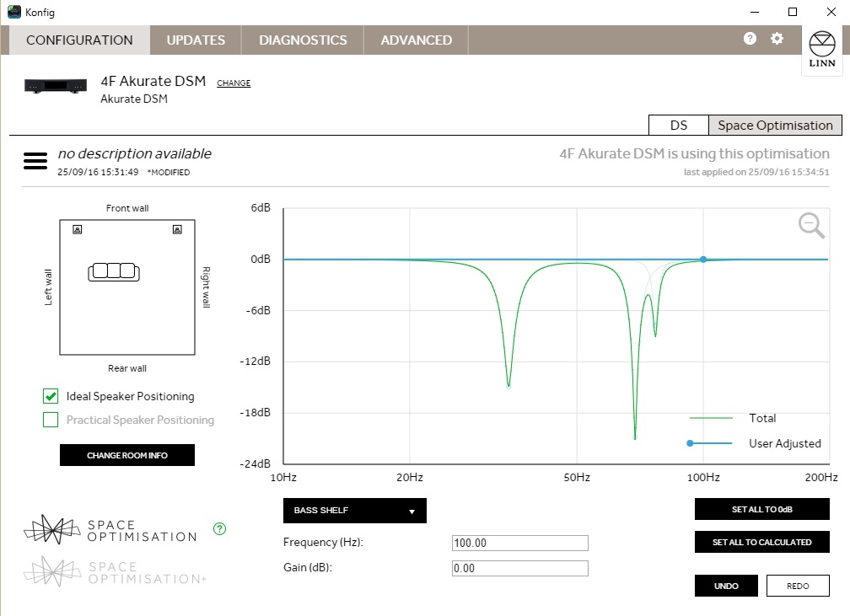
Task: Click Set All To Calculated
Action: click(762, 542)
